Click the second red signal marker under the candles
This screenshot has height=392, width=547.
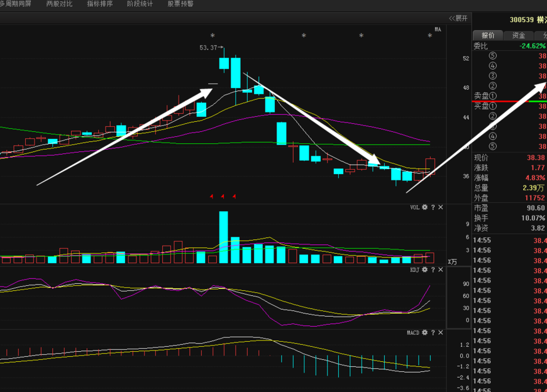point(223,197)
